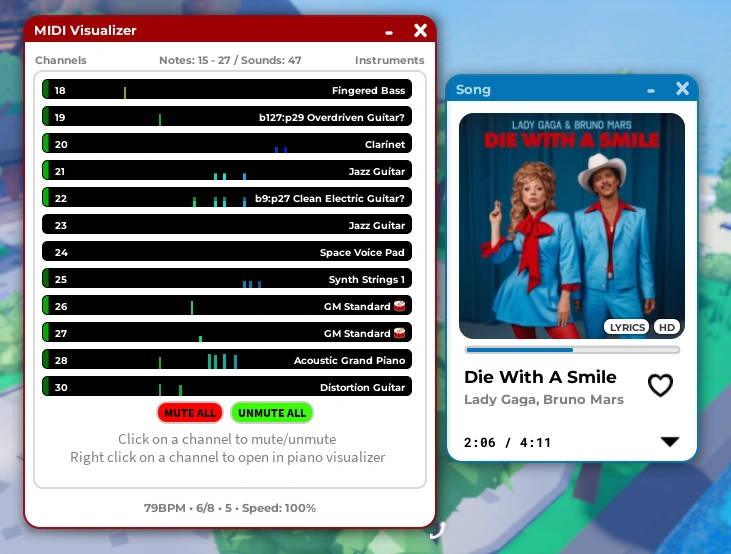
Task: Mute channel 21 Jazz Guitar
Action: (x=227, y=171)
